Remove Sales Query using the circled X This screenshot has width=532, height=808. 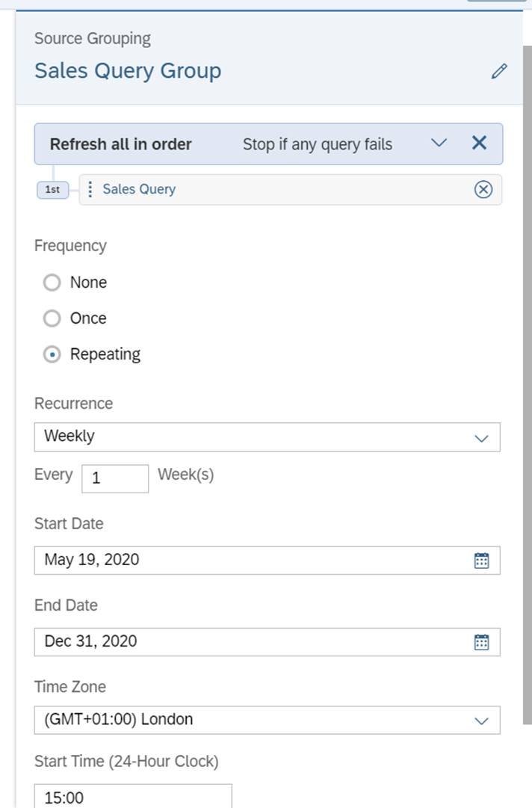[x=483, y=190]
